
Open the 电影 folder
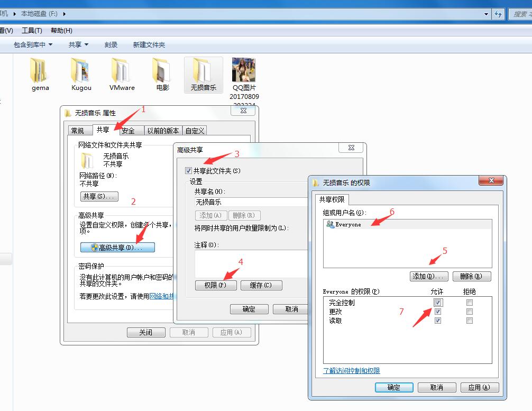pos(161,70)
